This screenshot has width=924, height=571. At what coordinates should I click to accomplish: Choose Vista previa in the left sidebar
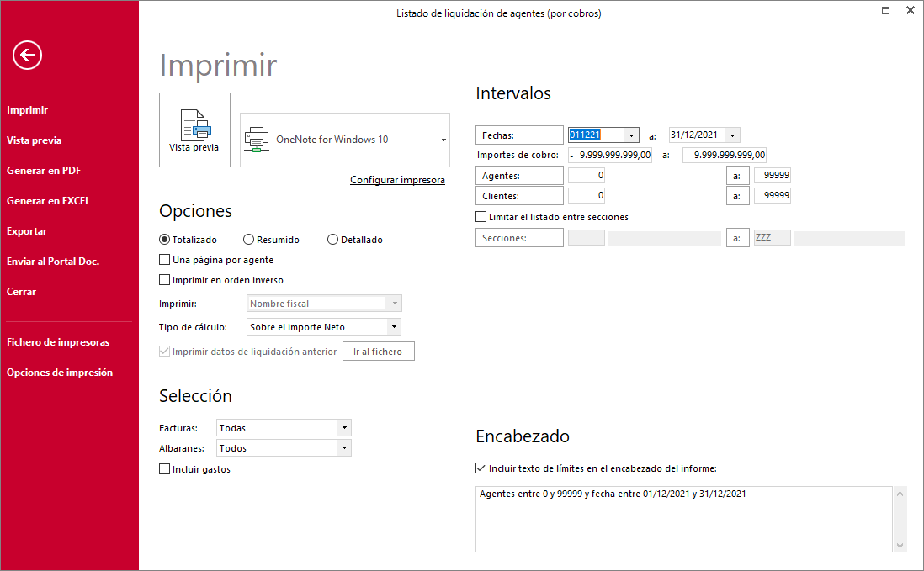pos(35,140)
